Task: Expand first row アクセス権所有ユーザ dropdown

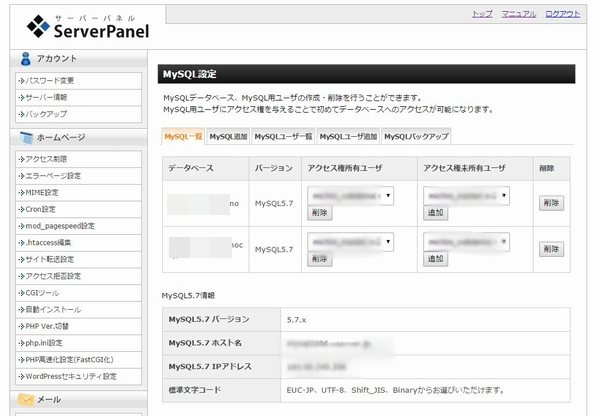Action: (351, 196)
